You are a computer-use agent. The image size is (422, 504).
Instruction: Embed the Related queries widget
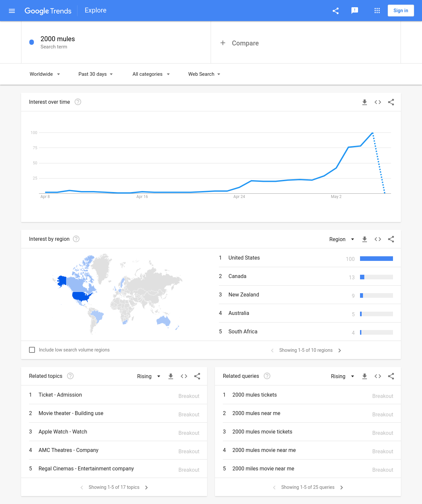(x=378, y=376)
